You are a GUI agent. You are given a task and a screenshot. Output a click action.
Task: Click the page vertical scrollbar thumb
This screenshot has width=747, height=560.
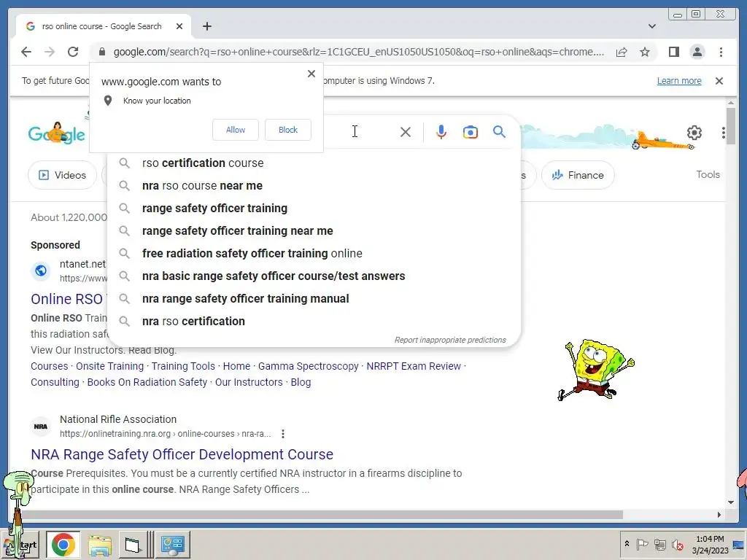(x=730, y=125)
